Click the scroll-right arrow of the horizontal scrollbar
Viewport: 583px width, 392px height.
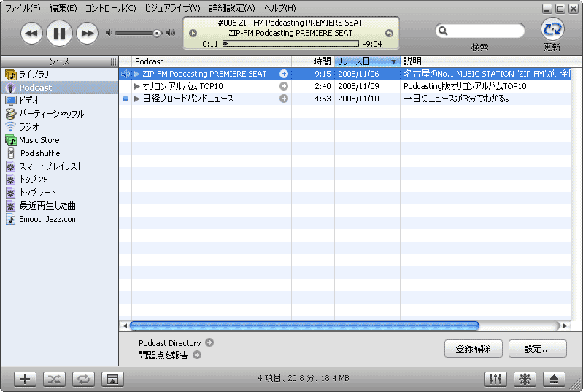pos(565,326)
